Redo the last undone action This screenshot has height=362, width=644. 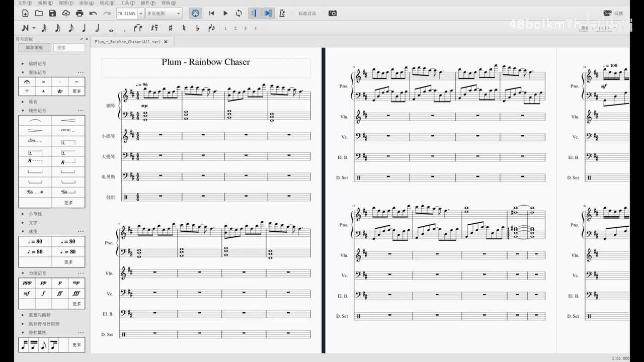pos(107,13)
